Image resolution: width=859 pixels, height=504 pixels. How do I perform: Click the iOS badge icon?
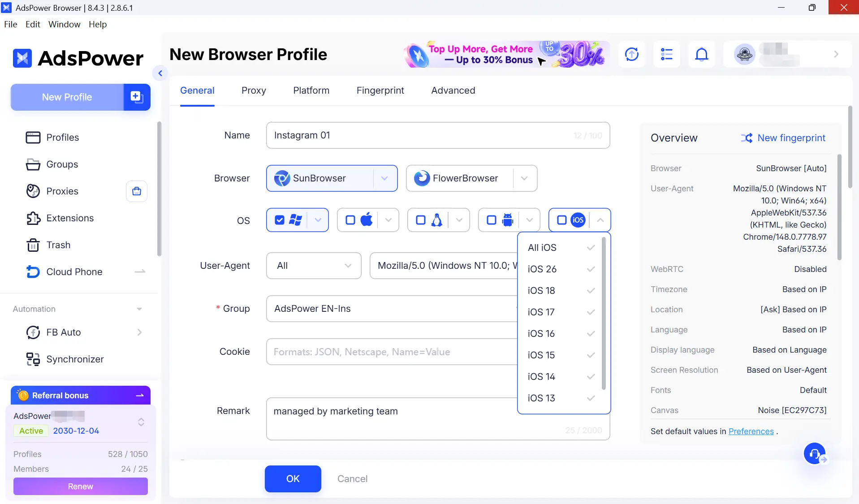point(578,220)
